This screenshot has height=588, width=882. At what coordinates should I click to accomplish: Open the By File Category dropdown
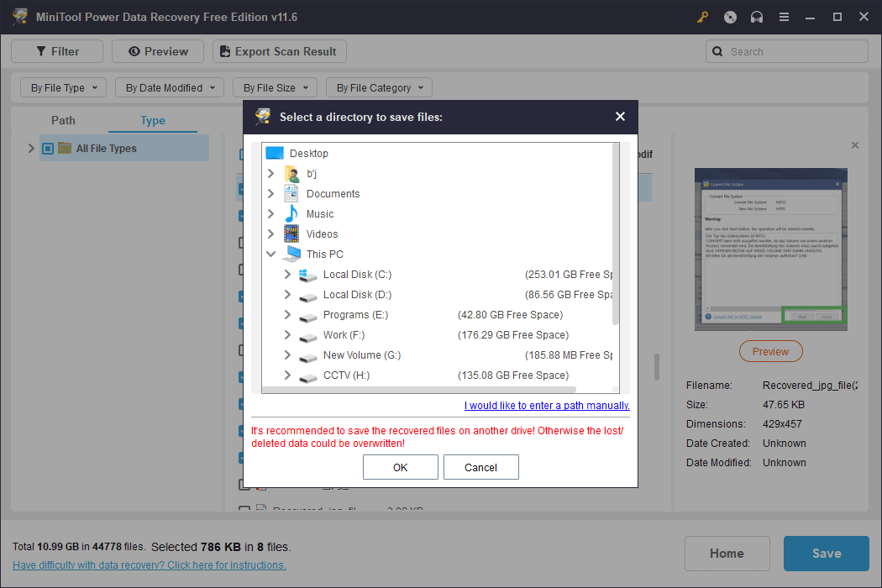click(379, 87)
